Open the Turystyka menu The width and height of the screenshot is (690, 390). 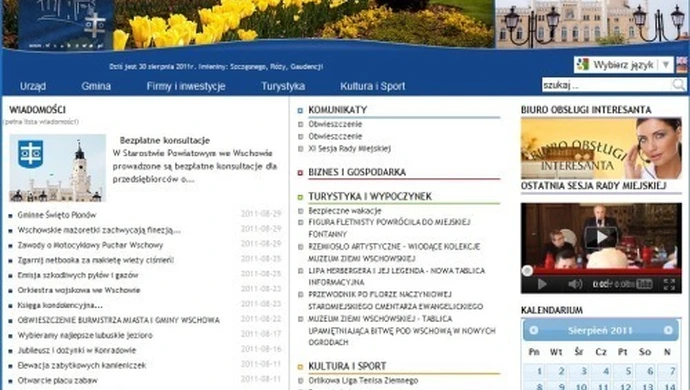click(283, 86)
